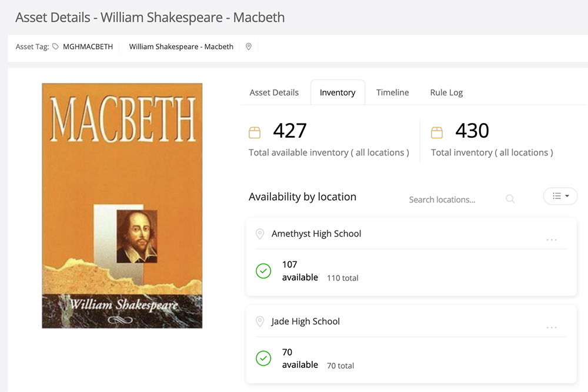
Task: Click the Inventory tab label
Action: coord(338,92)
